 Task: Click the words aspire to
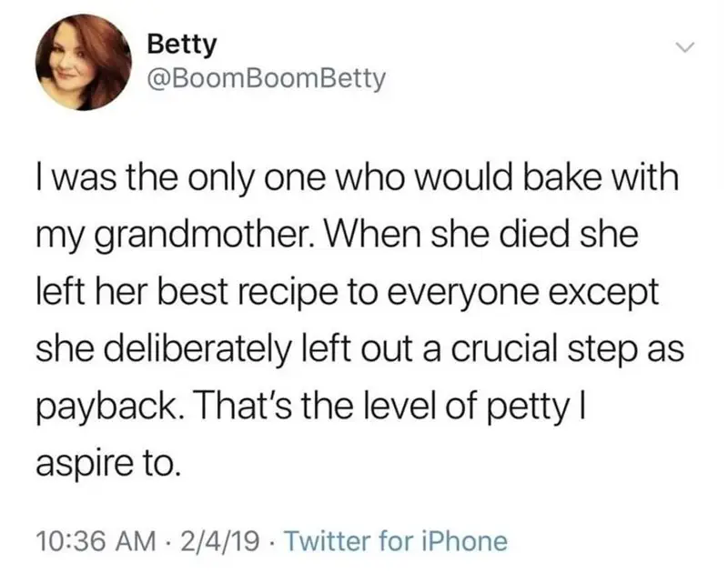106,465
